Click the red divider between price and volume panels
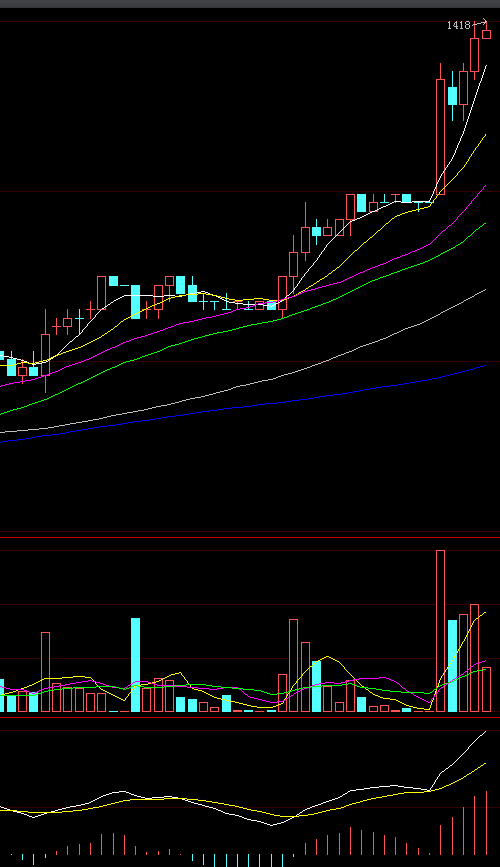Viewport: 500px width, 867px height. pos(250,537)
